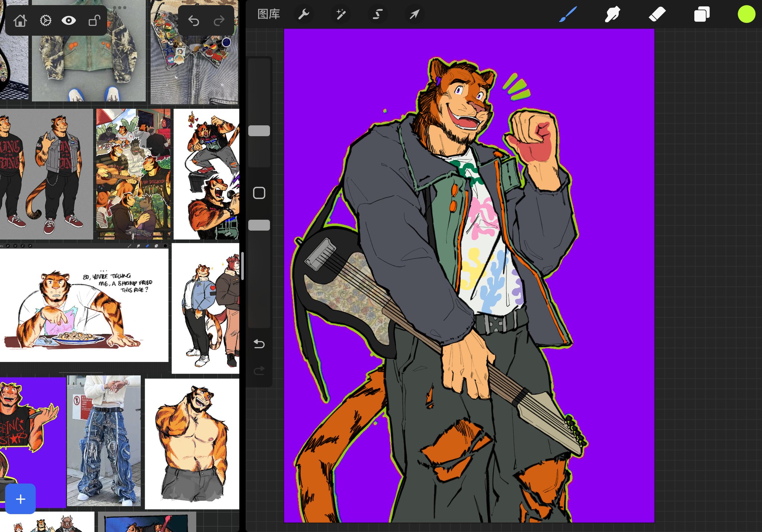The height and width of the screenshot is (532, 762).
Task: Toggle the eye visibility icon
Action: (x=69, y=20)
